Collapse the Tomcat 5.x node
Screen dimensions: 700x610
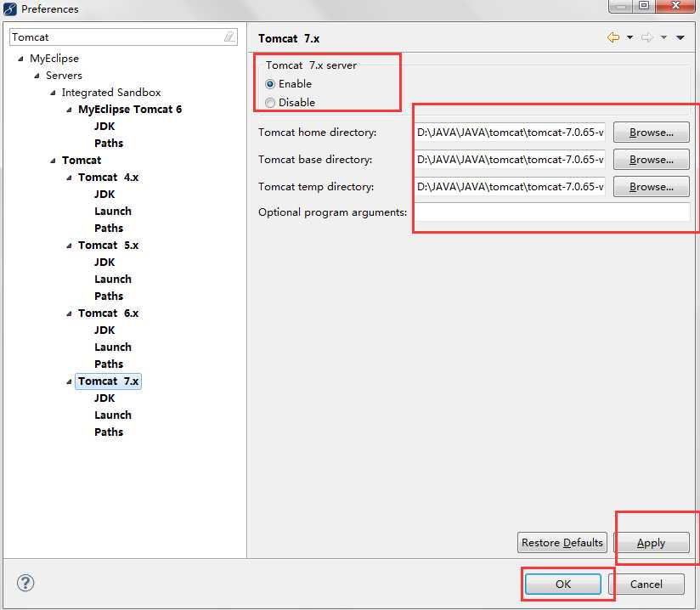pos(69,246)
